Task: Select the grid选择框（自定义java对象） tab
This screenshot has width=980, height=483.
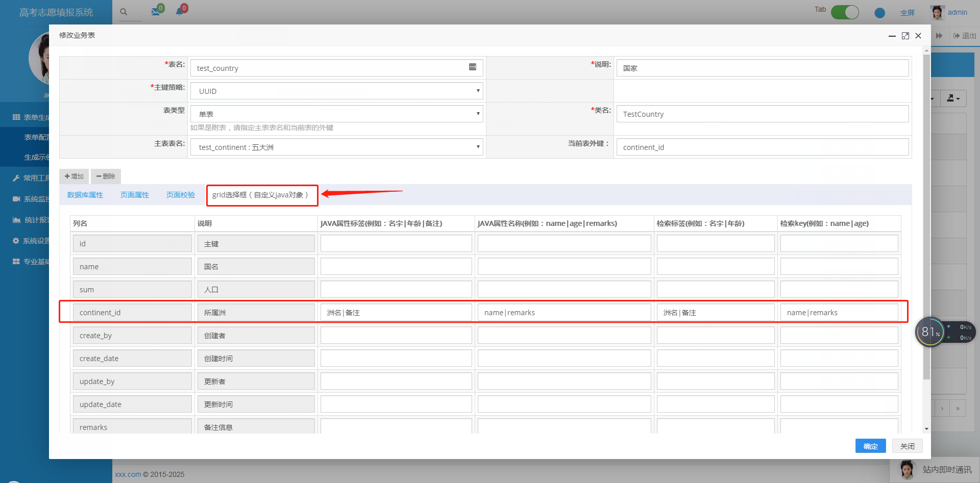Action: coord(262,195)
